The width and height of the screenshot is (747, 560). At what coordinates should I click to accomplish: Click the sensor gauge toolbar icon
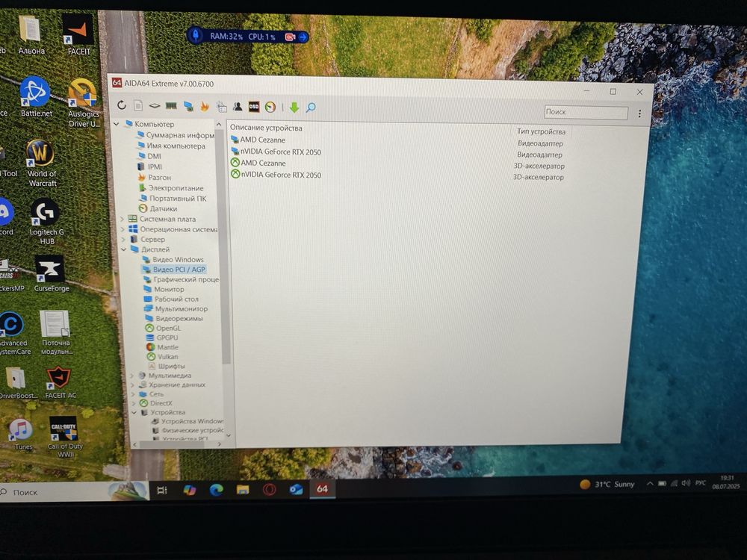(270, 107)
